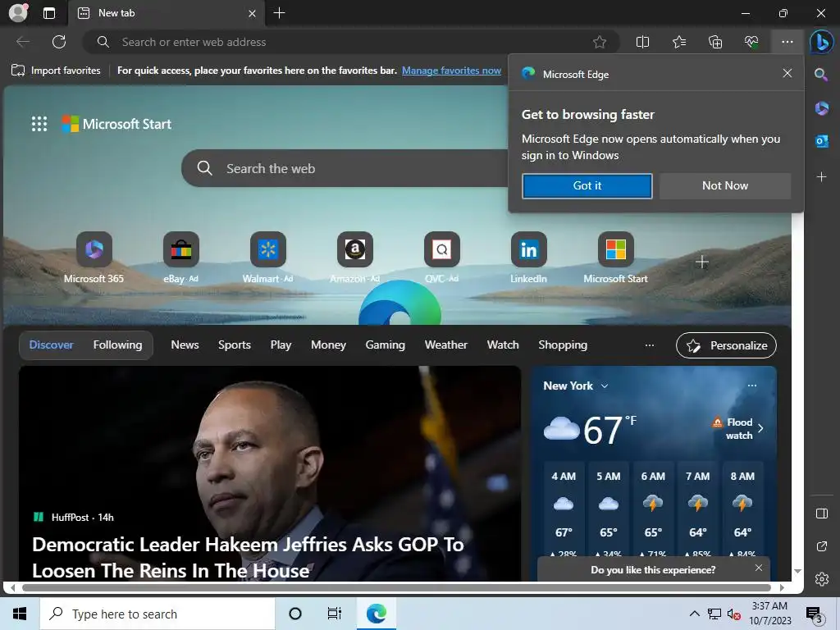The height and width of the screenshot is (630, 840).
Task: Open the QVC quick link tile
Action: pyautogui.click(x=441, y=258)
